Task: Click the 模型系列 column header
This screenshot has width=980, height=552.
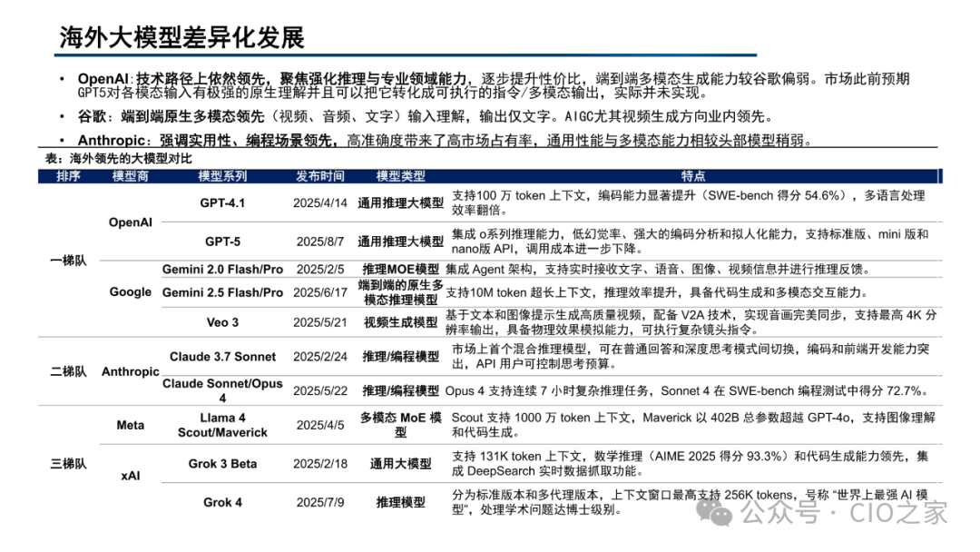Action: pos(222,176)
